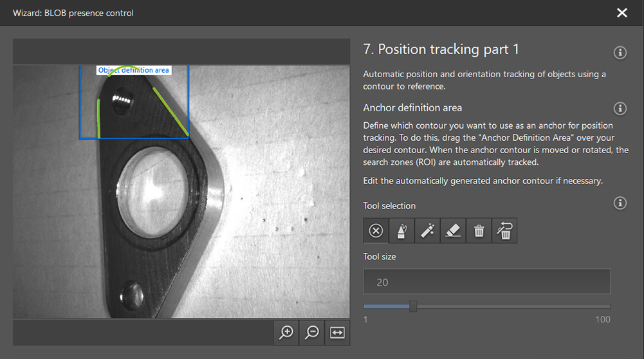Select the marker pen drawing tool
Viewport: 644px width, 359px height.
pyautogui.click(x=401, y=230)
